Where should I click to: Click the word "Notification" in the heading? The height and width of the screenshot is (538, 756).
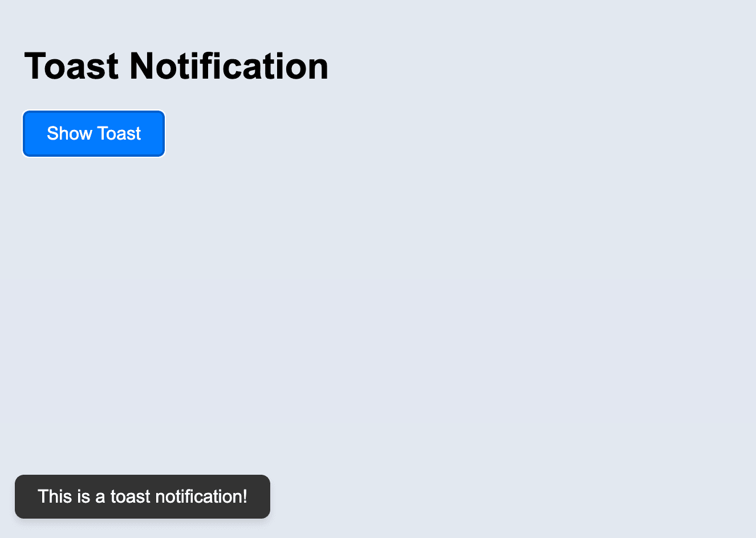pyautogui.click(x=229, y=66)
